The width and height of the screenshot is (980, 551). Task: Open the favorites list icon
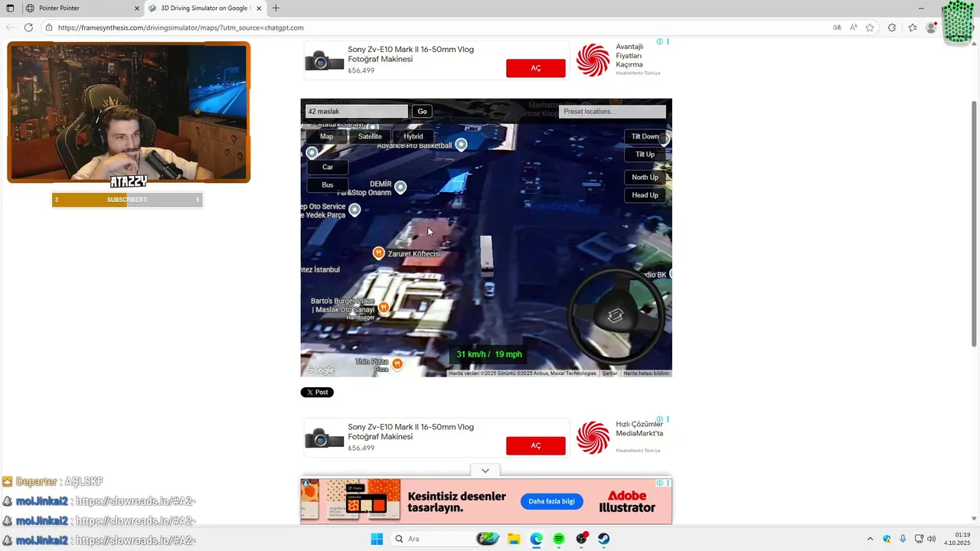coord(913,28)
